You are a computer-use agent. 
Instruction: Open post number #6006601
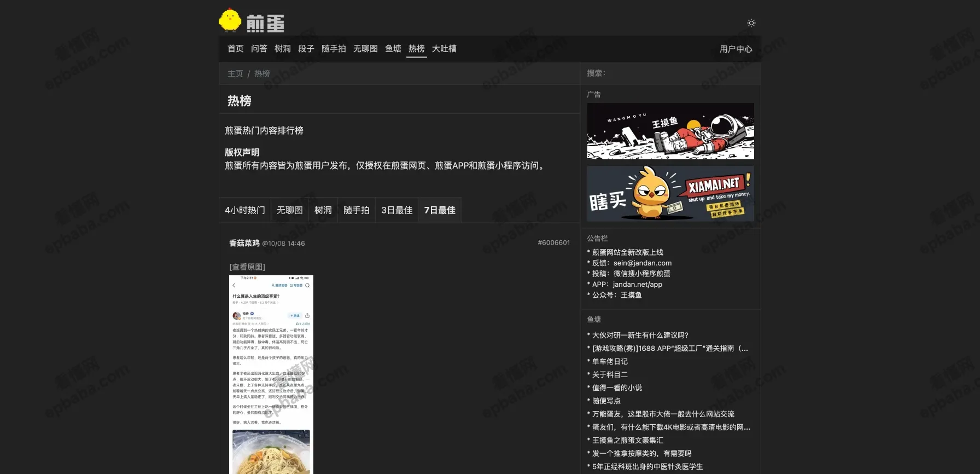click(x=553, y=242)
